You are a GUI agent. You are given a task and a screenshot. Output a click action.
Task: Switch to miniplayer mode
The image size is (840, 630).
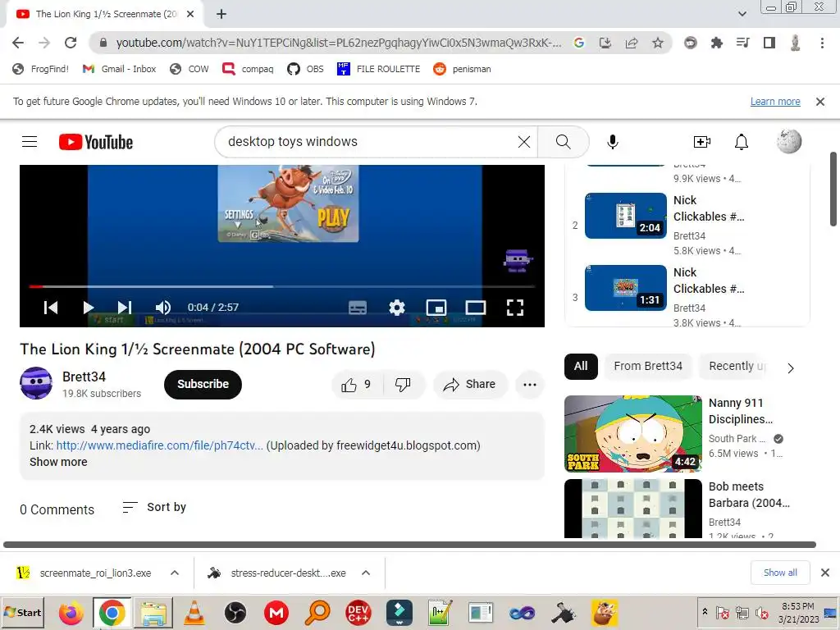[x=436, y=308]
